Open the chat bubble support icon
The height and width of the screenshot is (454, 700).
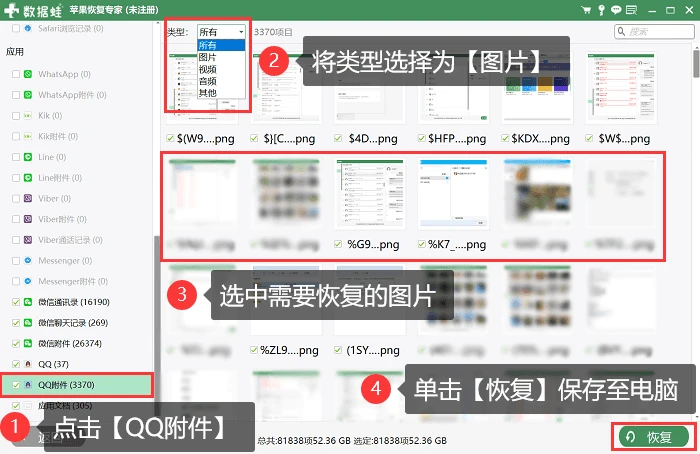[x=616, y=10]
